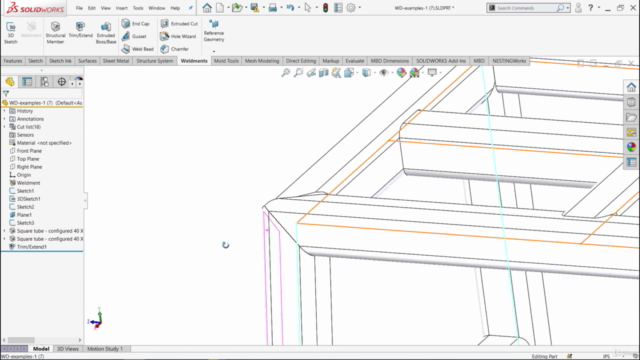Image resolution: width=640 pixels, height=360 pixels.
Task: Select the Zoom to Area tool
Action: point(298,73)
